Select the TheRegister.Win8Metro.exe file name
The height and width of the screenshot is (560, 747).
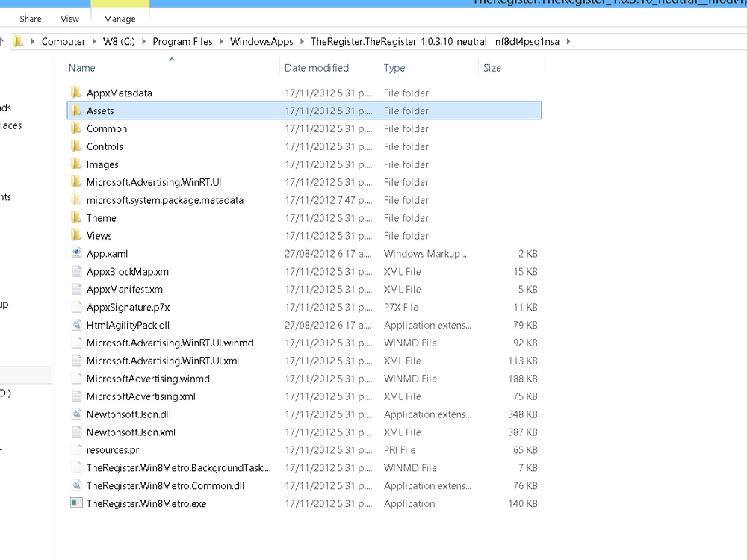[x=146, y=503]
